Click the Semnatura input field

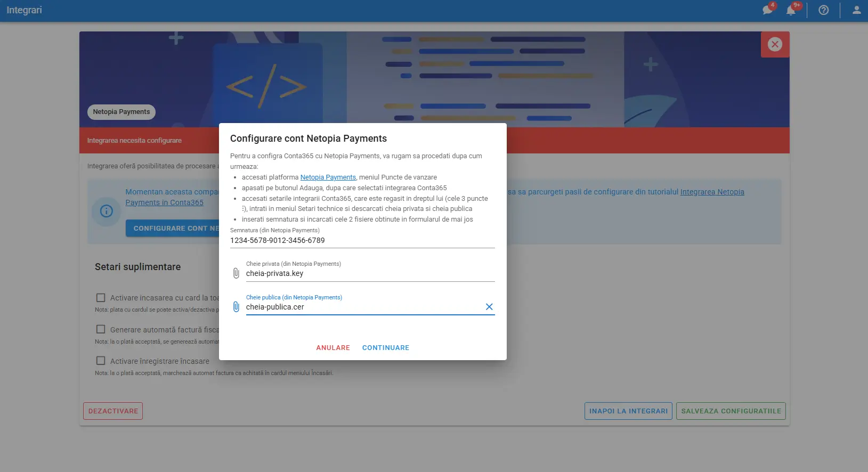362,241
